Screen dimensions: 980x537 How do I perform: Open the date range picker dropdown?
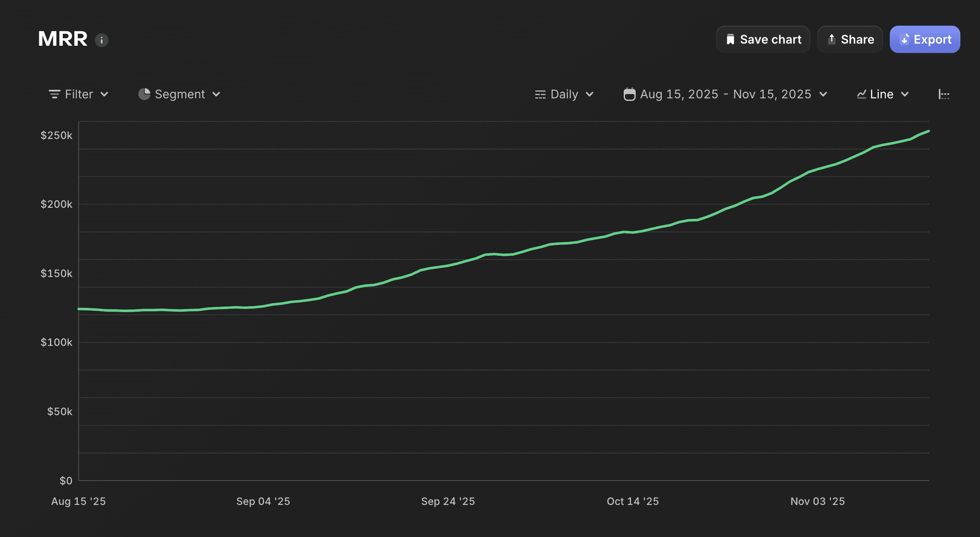click(x=823, y=94)
